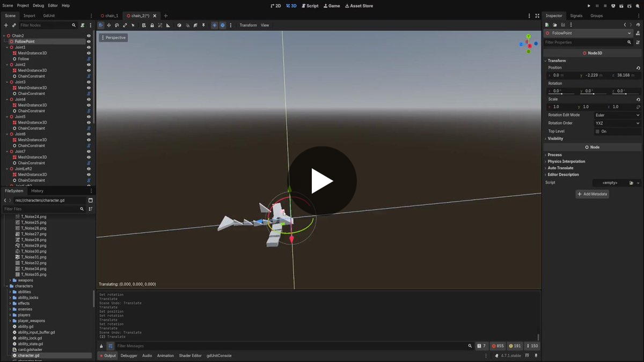Expand the weapons folder
This screenshot has width=644, height=362.
click(x=10, y=280)
